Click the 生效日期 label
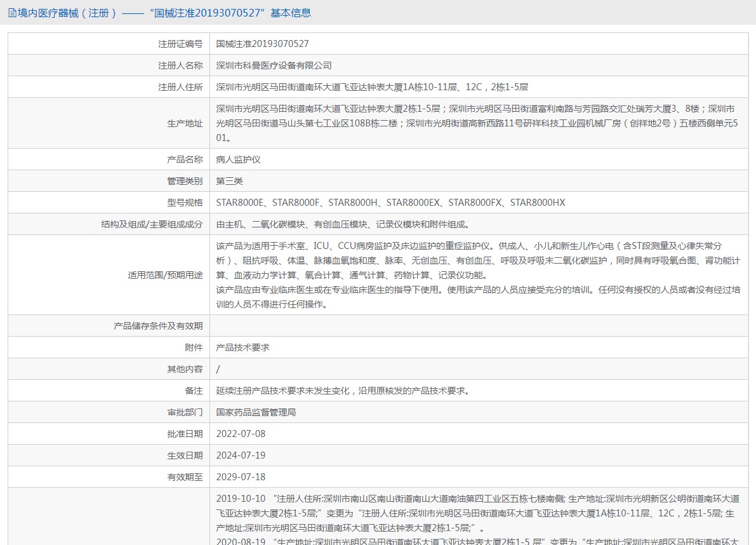Viewport: 756px width, 545px height. click(x=185, y=456)
